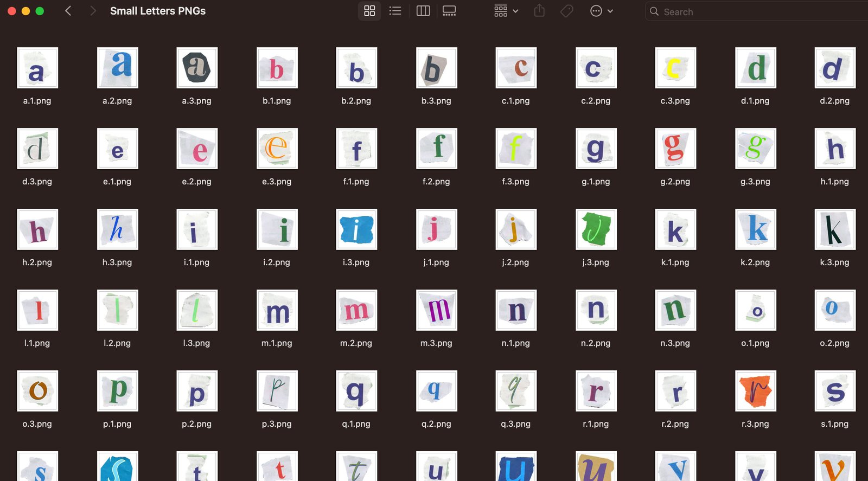Select g.2.png red letter icon
The width and height of the screenshot is (868, 481).
[x=675, y=149]
